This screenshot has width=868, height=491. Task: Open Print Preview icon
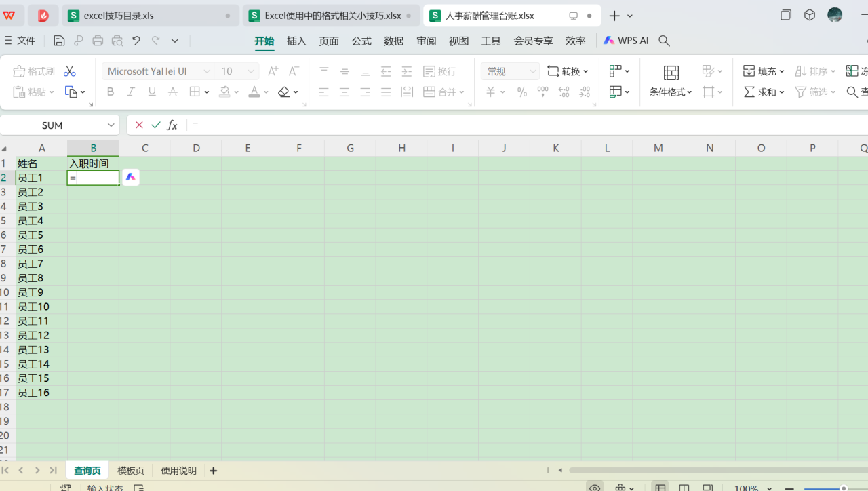pyautogui.click(x=117, y=41)
